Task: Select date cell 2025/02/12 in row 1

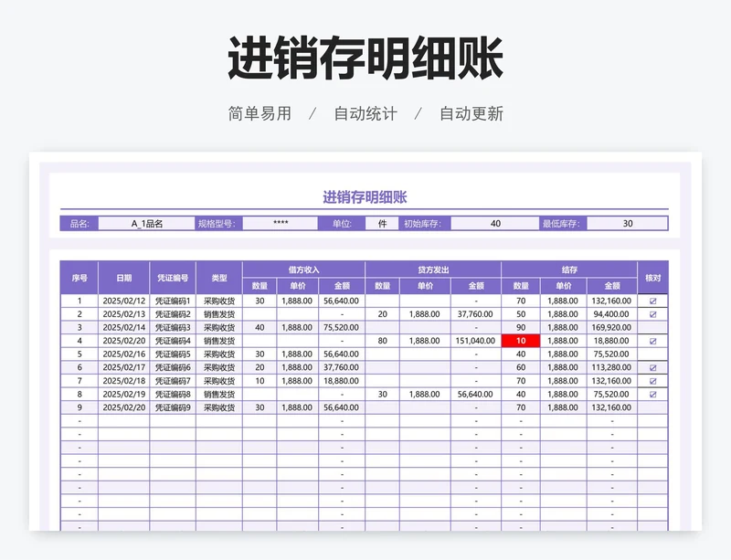Action: point(123,301)
